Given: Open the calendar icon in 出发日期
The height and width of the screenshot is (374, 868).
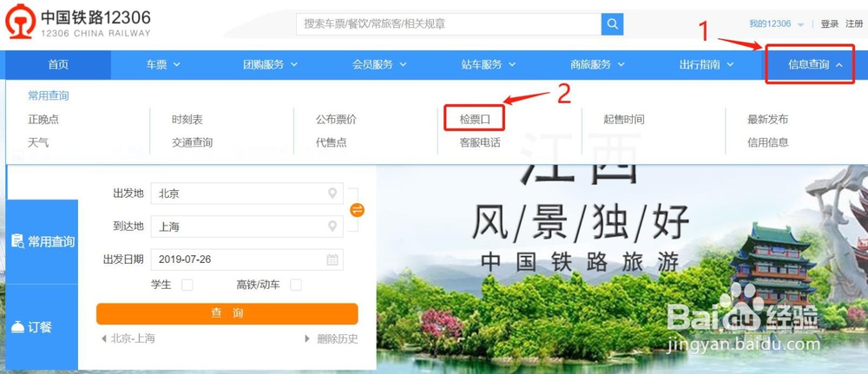Looking at the screenshot, I should point(332,259).
